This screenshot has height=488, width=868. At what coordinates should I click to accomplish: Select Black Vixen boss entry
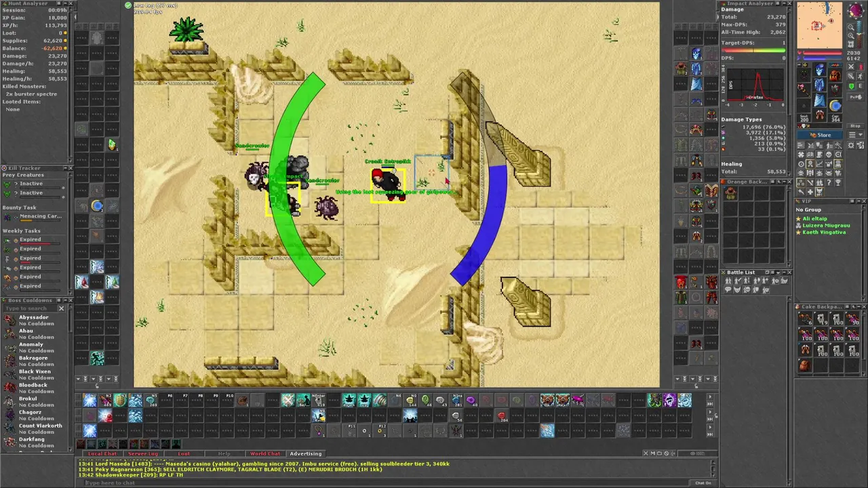[34, 374]
